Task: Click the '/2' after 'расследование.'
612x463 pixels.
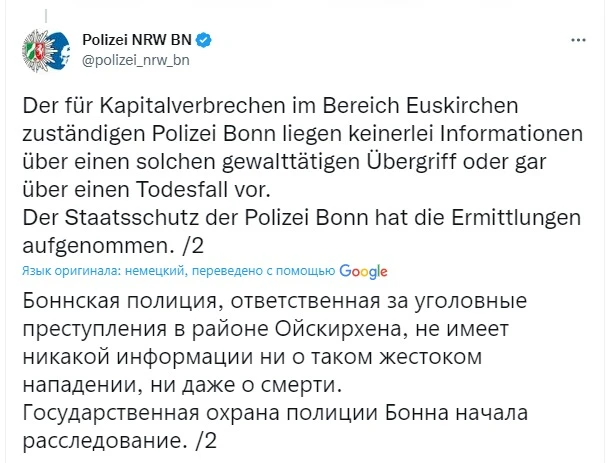Action: pos(204,439)
